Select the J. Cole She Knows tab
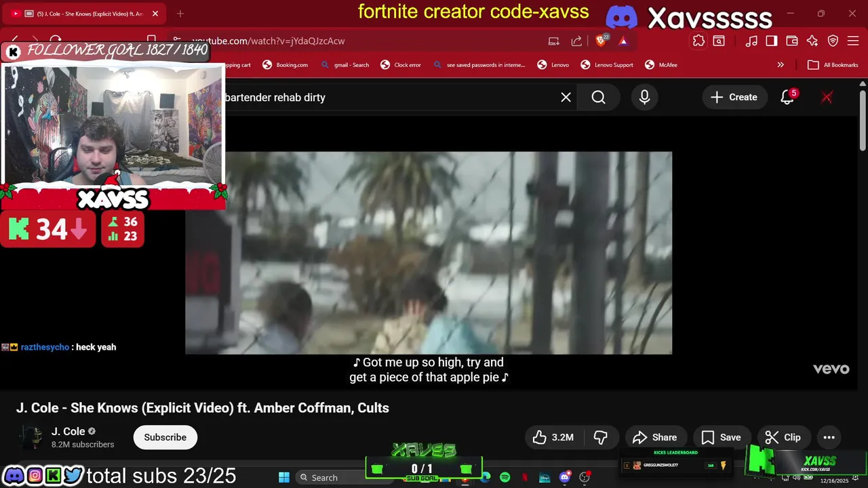Screen dimensions: 868x488 point(83,14)
